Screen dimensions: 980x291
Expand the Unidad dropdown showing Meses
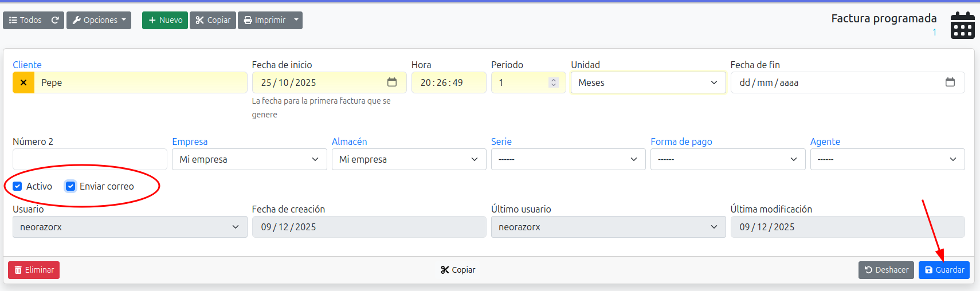[648, 82]
